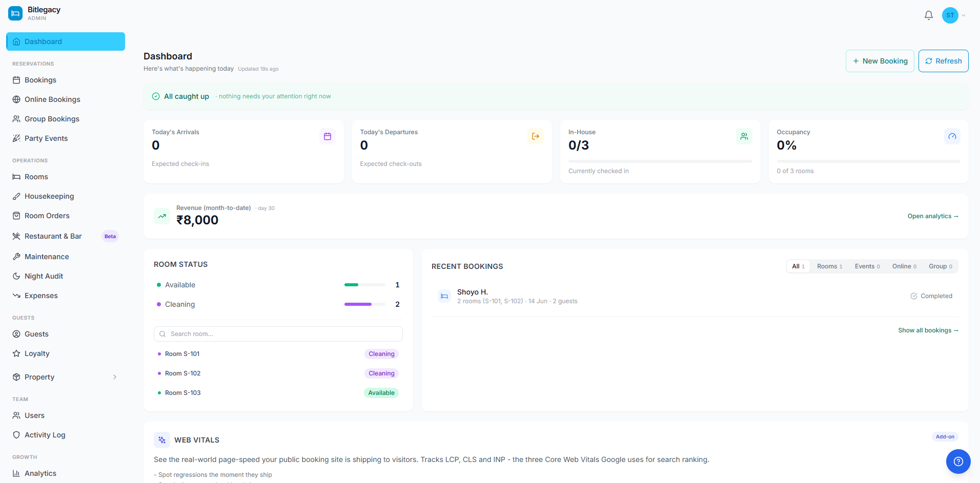Click the Beta badge next to Restaurant & Bar
This screenshot has height=483, width=980.
click(x=110, y=236)
